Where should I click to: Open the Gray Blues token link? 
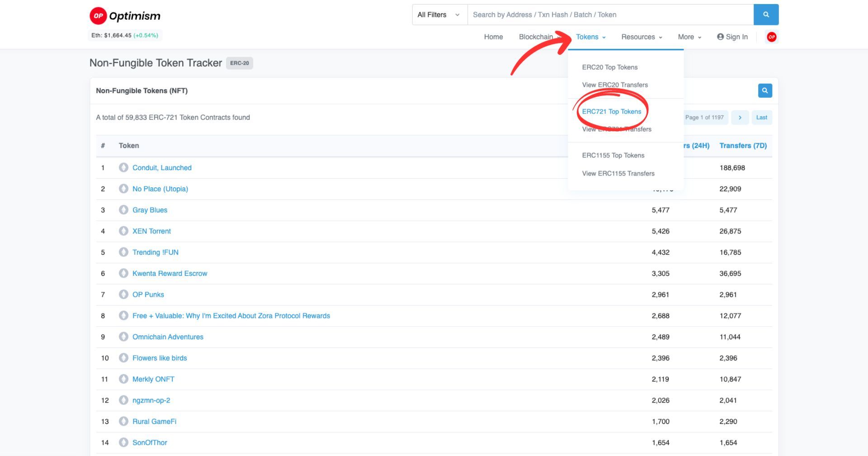coord(150,210)
